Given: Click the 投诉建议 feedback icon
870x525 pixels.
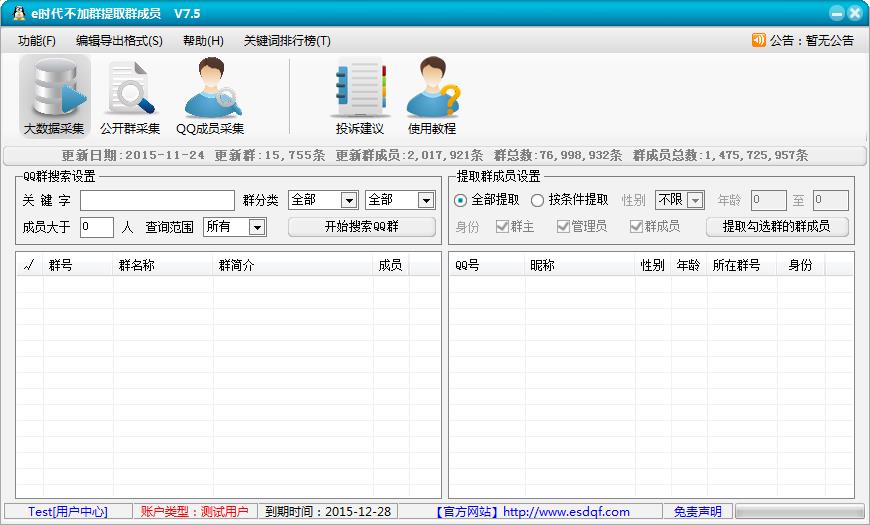Looking at the screenshot, I should [359, 97].
